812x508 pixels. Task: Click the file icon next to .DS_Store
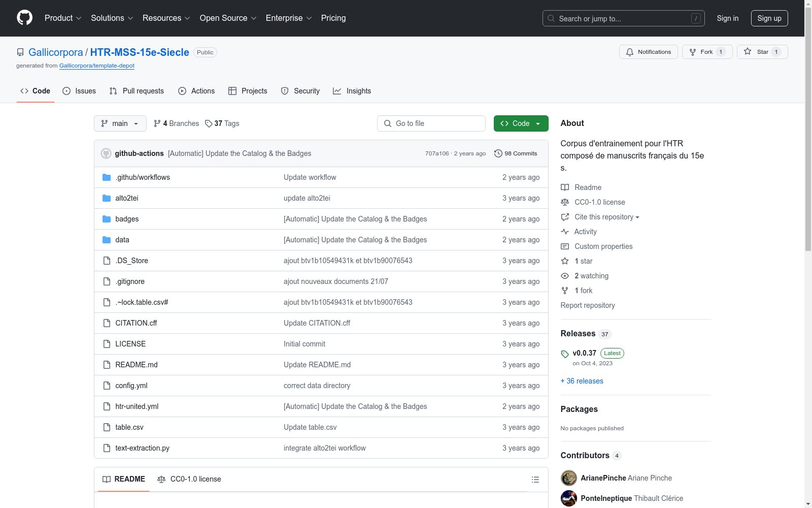[x=107, y=261]
